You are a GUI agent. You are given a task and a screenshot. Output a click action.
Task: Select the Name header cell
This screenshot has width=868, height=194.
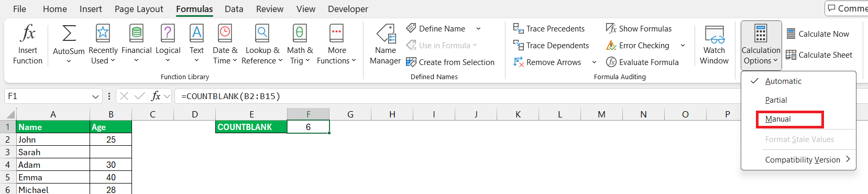(x=53, y=127)
